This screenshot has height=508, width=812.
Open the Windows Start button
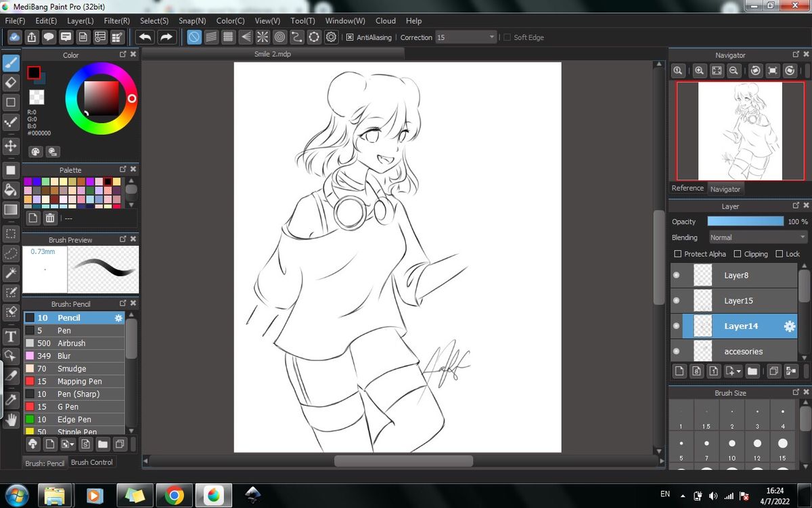click(16, 496)
